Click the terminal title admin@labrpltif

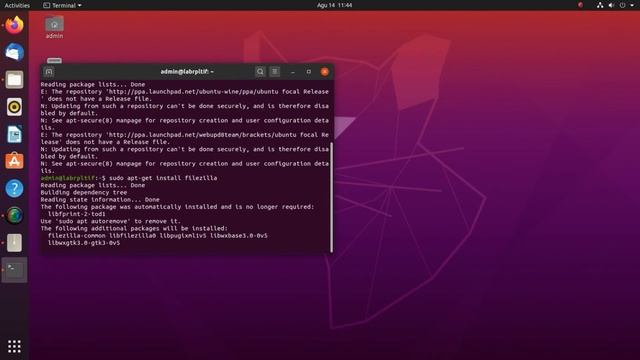click(187, 72)
